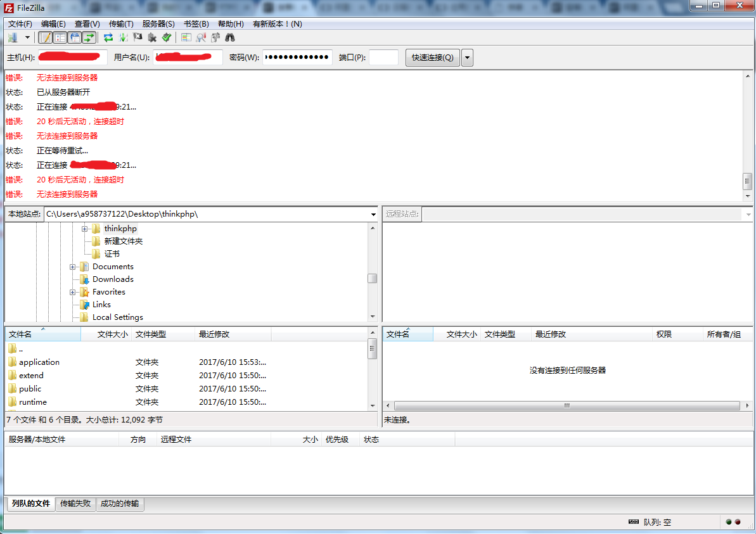Image resolution: width=756 pixels, height=534 pixels.
Task: Click the green activity LED in status bar
Action: (x=729, y=521)
